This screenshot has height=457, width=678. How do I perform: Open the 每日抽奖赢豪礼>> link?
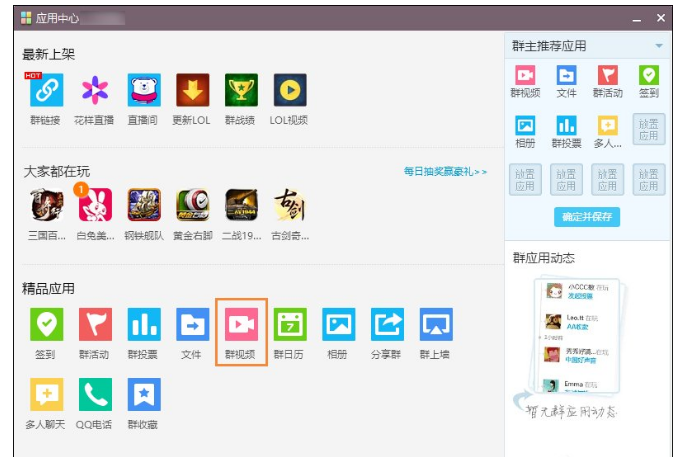(x=445, y=172)
